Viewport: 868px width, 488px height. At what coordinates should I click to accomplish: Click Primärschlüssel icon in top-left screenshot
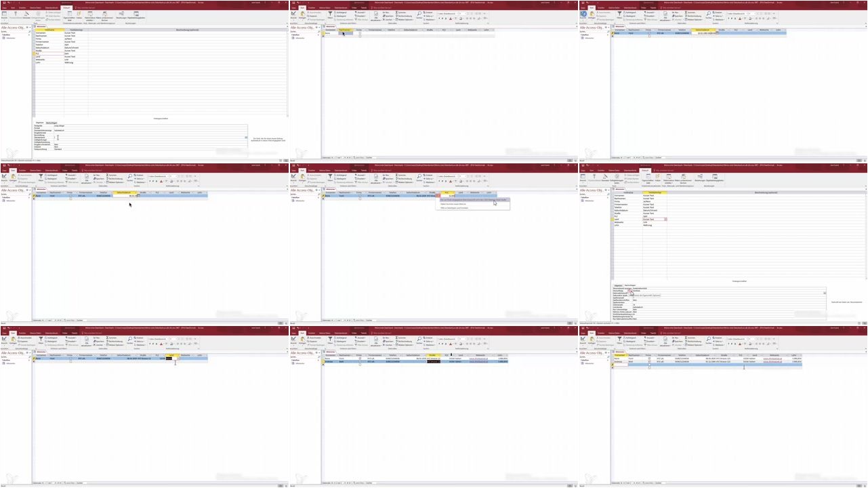tap(15, 15)
